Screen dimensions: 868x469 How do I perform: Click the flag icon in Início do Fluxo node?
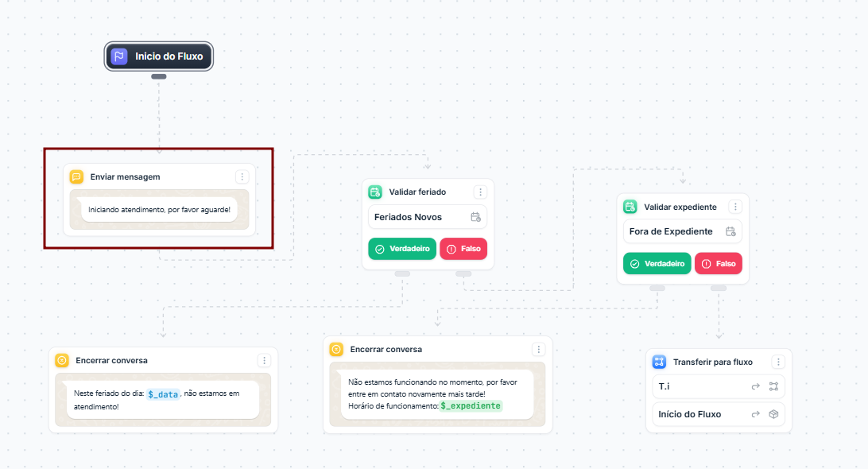119,56
